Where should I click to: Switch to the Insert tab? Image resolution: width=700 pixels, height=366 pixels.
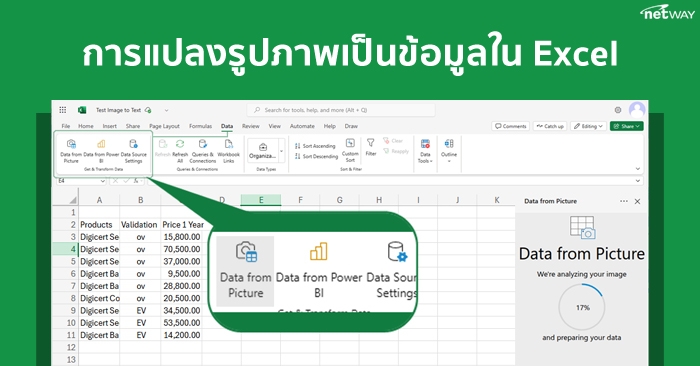[x=109, y=126]
